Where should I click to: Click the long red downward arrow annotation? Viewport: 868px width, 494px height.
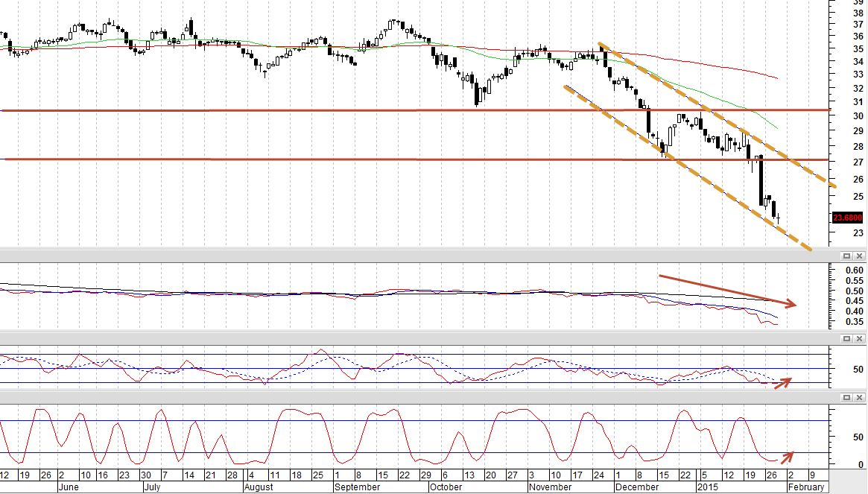(727, 291)
